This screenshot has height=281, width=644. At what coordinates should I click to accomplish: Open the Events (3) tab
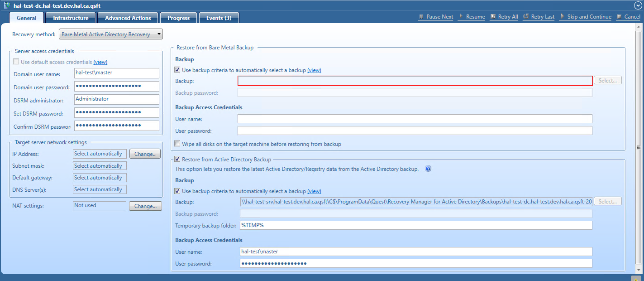click(219, 18)
